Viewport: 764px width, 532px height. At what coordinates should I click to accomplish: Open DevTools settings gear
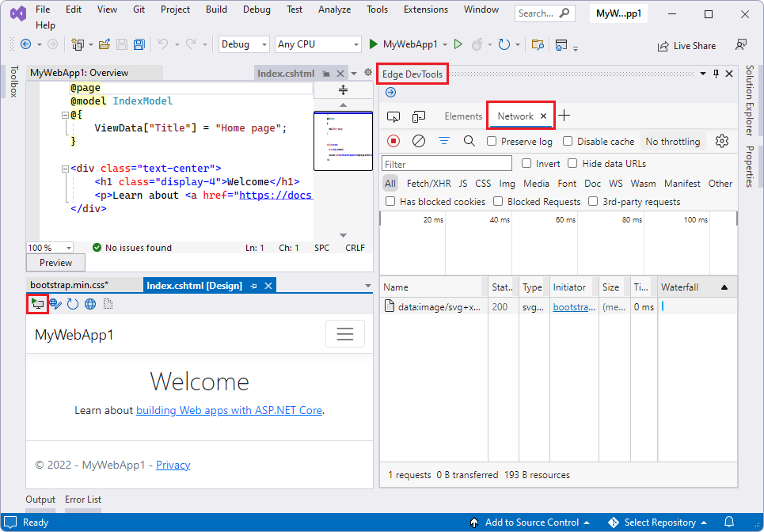(721, 140)
